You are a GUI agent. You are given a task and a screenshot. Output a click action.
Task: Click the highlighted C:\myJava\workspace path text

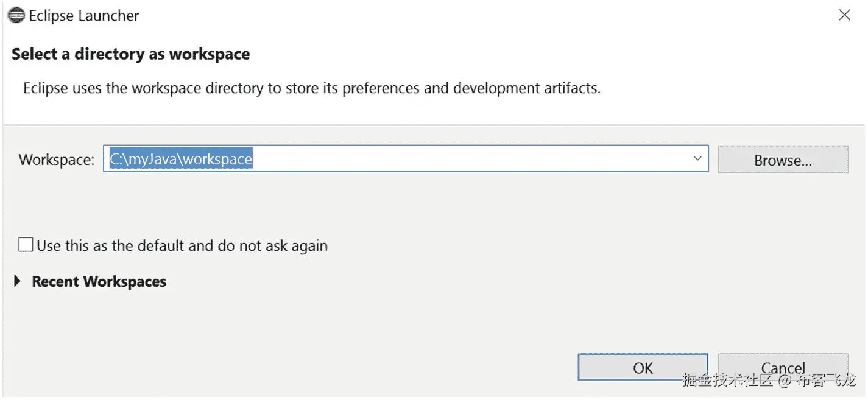(x=181, y=159)
